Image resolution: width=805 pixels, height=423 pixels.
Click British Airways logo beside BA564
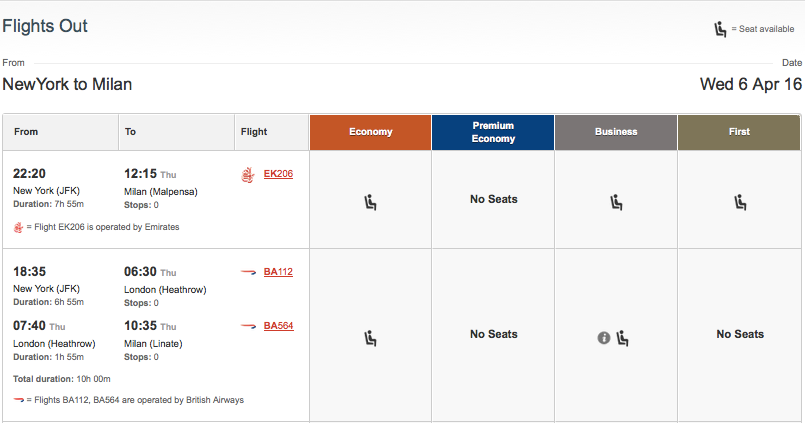pos(247,326)
